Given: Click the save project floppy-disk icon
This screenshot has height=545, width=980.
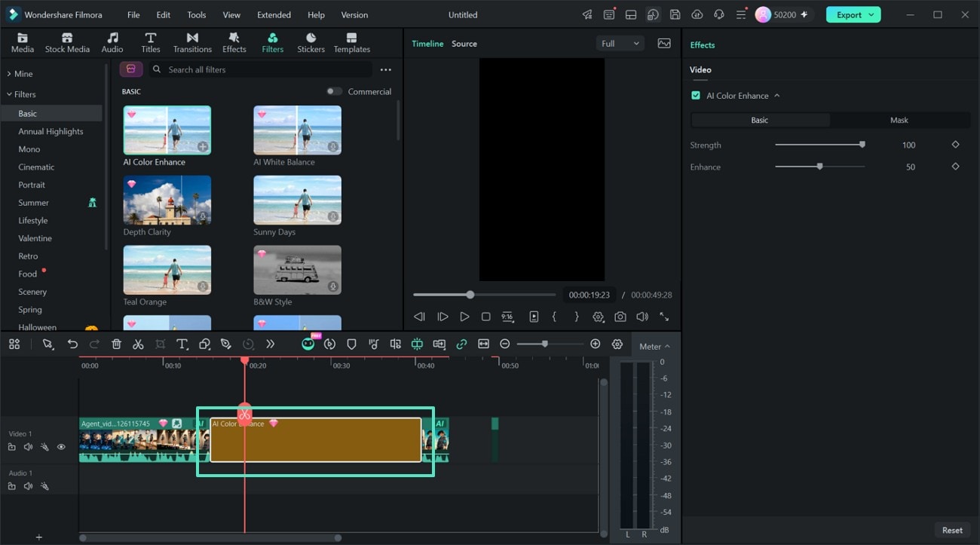Looking at the screenshot, I should (x=675, y=14).
